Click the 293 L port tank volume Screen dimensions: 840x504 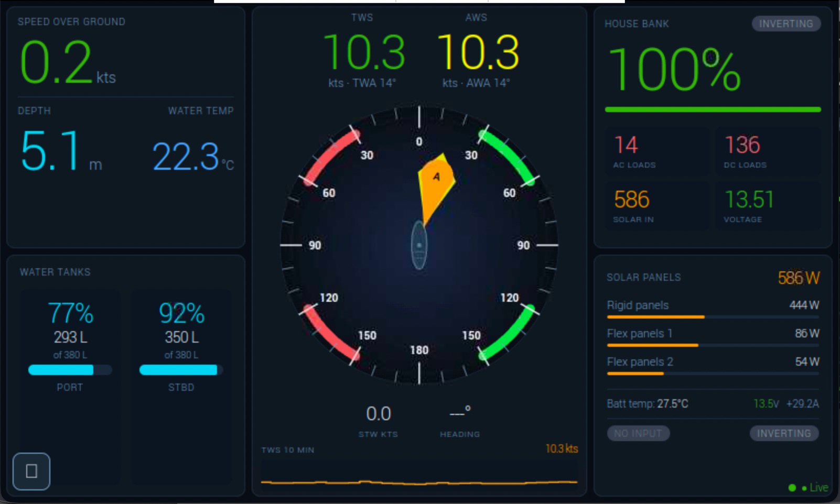(70, 337)
